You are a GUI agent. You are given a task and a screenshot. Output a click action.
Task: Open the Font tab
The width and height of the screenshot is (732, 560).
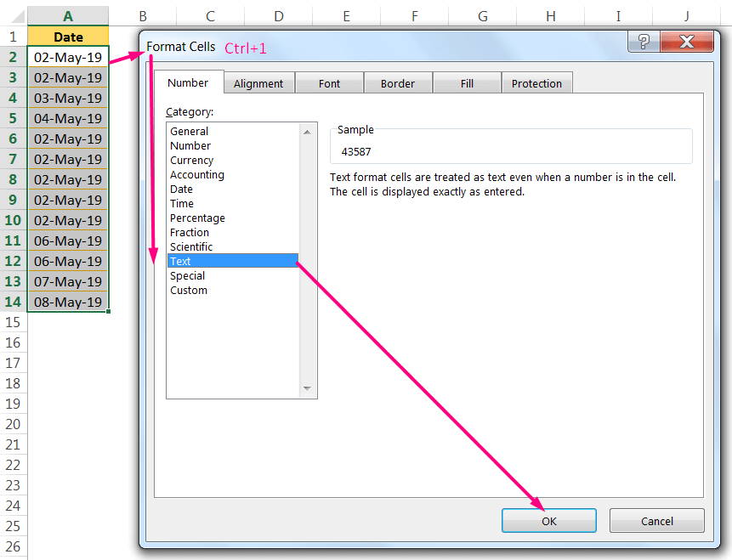(329, 82)
